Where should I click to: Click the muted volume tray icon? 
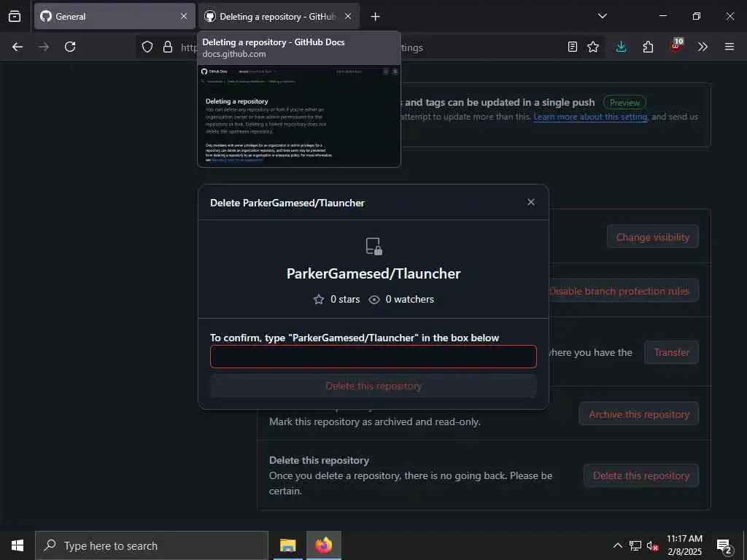(652, 545)
